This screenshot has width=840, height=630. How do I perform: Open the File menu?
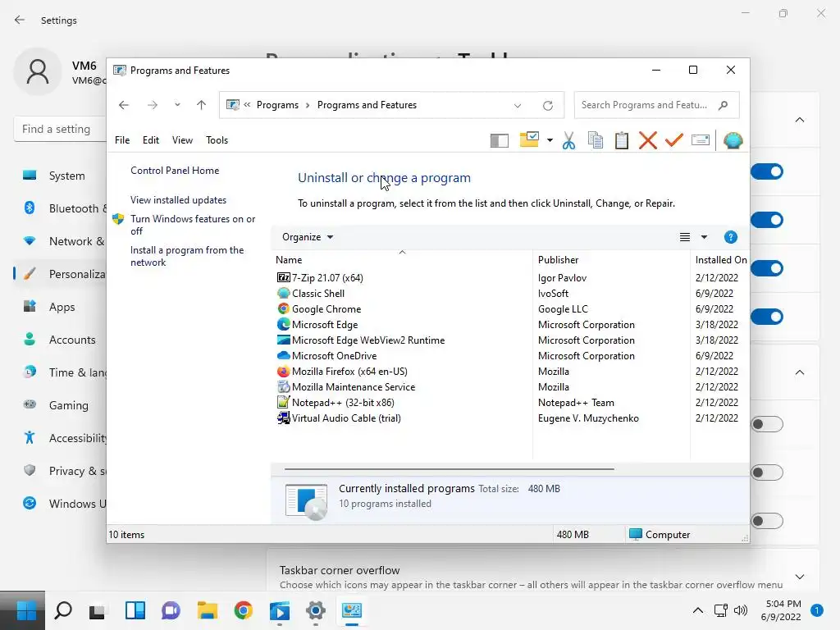(x=122, y=139)
